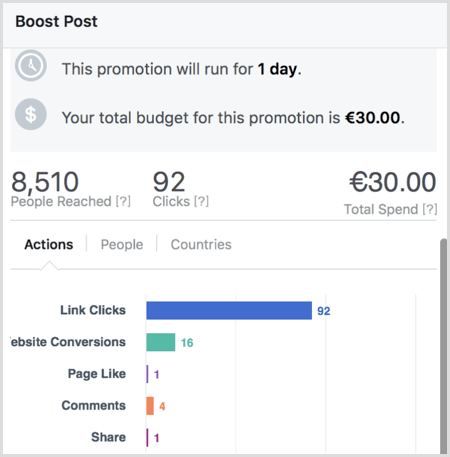Viewport: 450px width, 457px height.
Task: Click the purple Page Like bar
Action: tap(147, 374)
